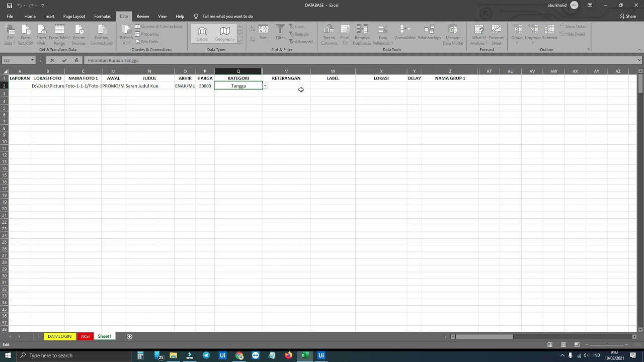Switch to Page Break Preview
Viewport: 644px width, 362px height.
577,345
